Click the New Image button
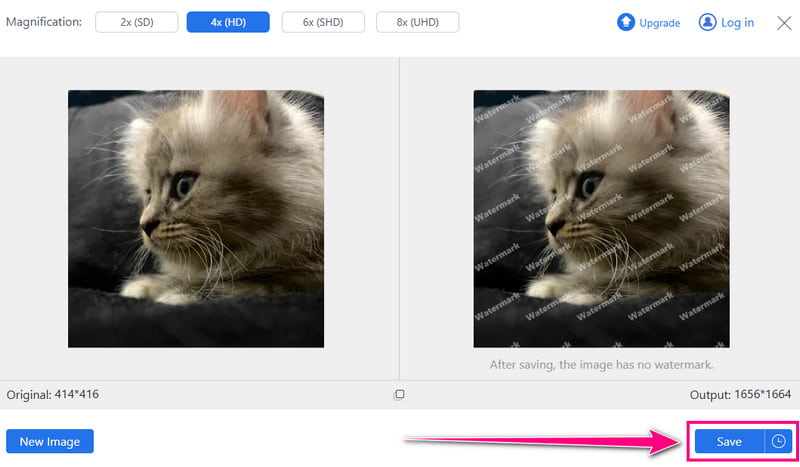Viewport: 800px width, 467px height. click(x=50, y=441)
